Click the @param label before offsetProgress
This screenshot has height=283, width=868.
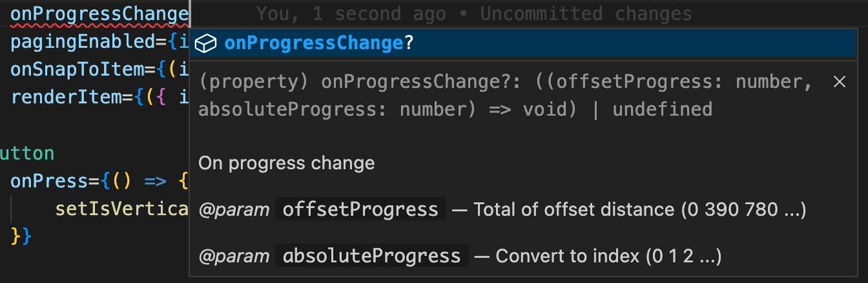234,210
